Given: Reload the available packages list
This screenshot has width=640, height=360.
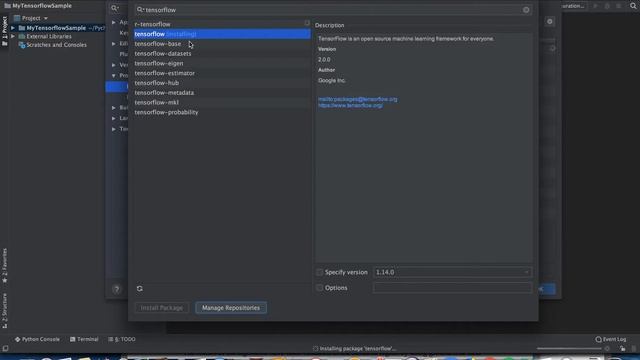Looking at the screenshot, I should coord(140,289).
